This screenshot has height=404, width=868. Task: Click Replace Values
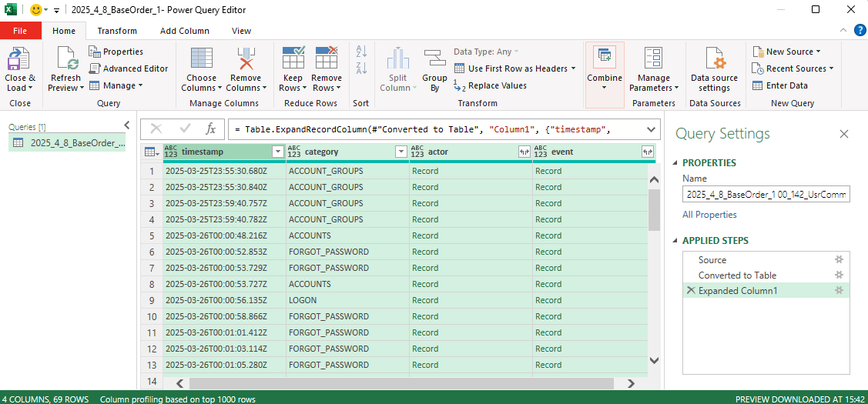point(491,85)
